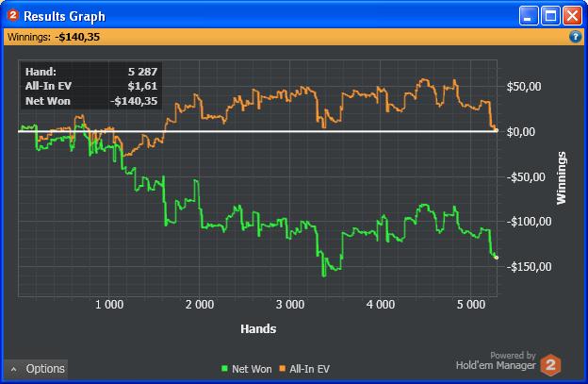Click the 4 000 x-axis label
The height and width of the screenshot is (384, 588).
pyautogui.click(x=381, y=305)
